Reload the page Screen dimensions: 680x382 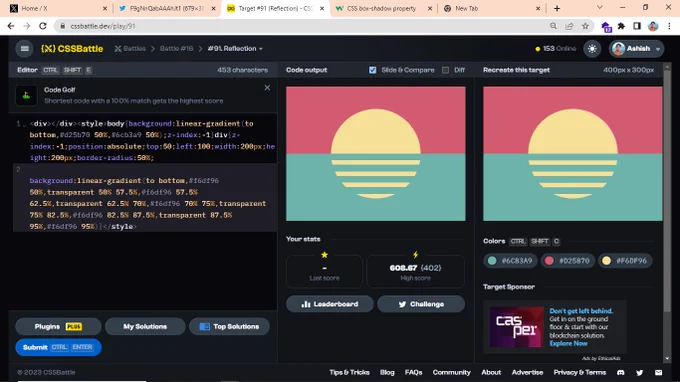coord(42,26)
